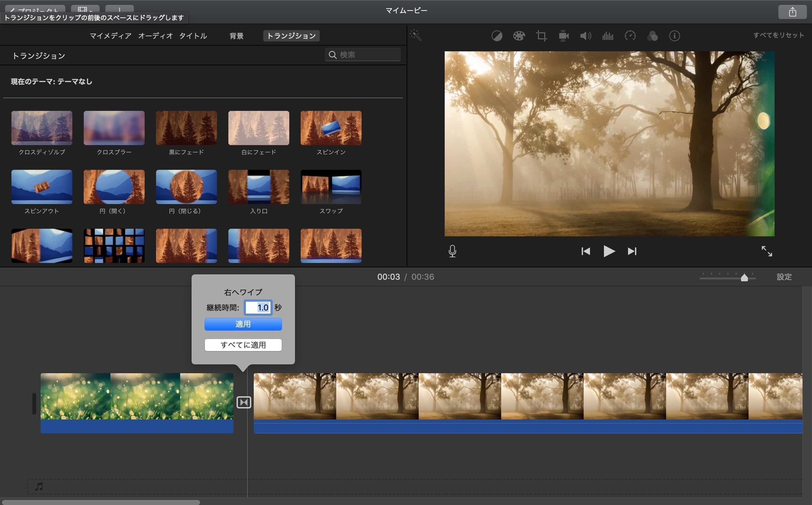
Task: Open the color balance controls
Action: coord(497,36)
